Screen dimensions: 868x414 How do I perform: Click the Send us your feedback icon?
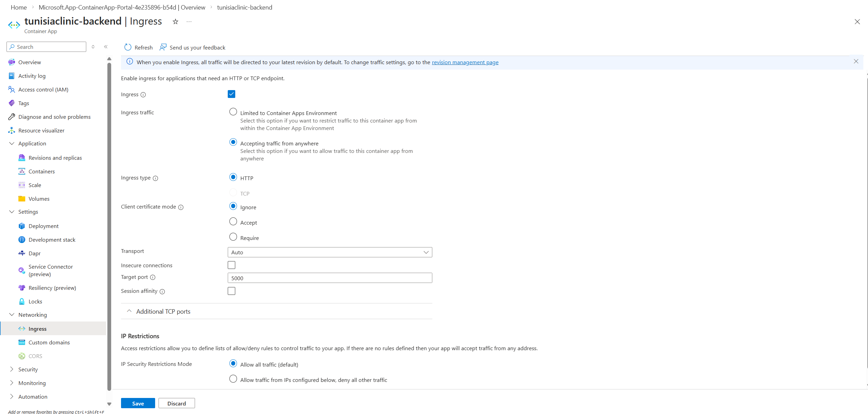(163, 47)
